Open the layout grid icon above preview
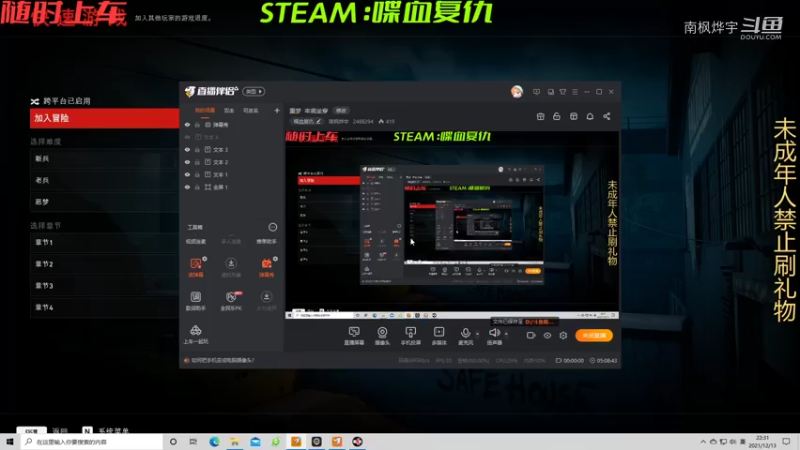Screen dimensions: 800x450 pos(573,116)
